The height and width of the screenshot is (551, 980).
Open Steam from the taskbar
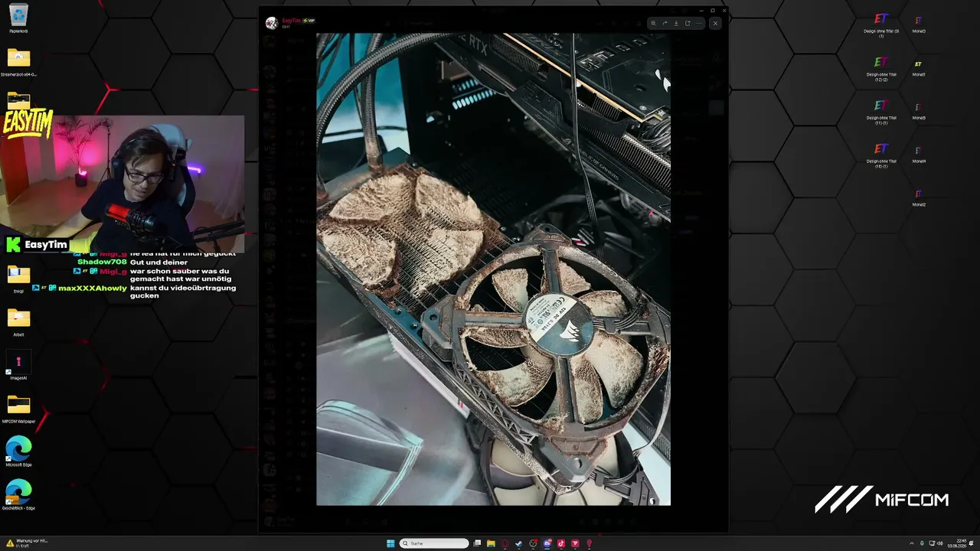[519, 543]
